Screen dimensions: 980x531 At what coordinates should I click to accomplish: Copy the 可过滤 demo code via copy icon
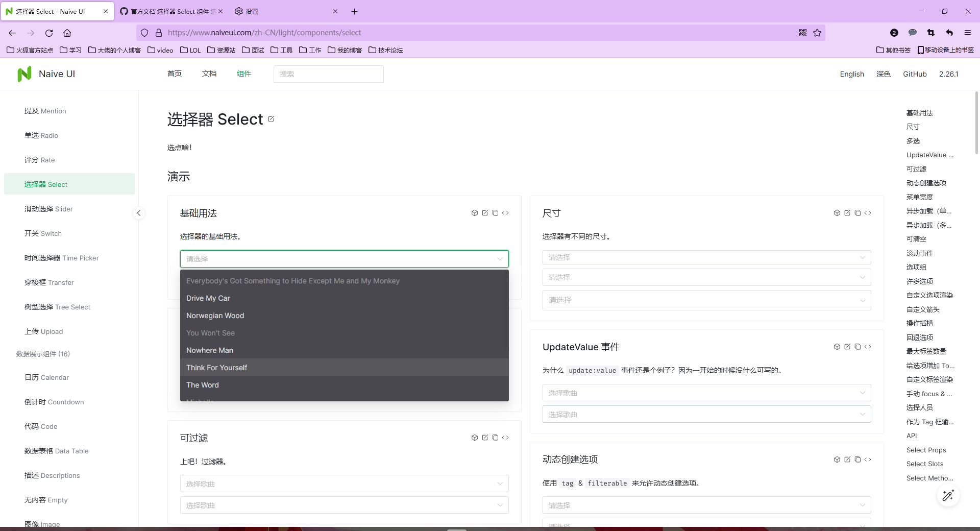click(x=495, y=438)
